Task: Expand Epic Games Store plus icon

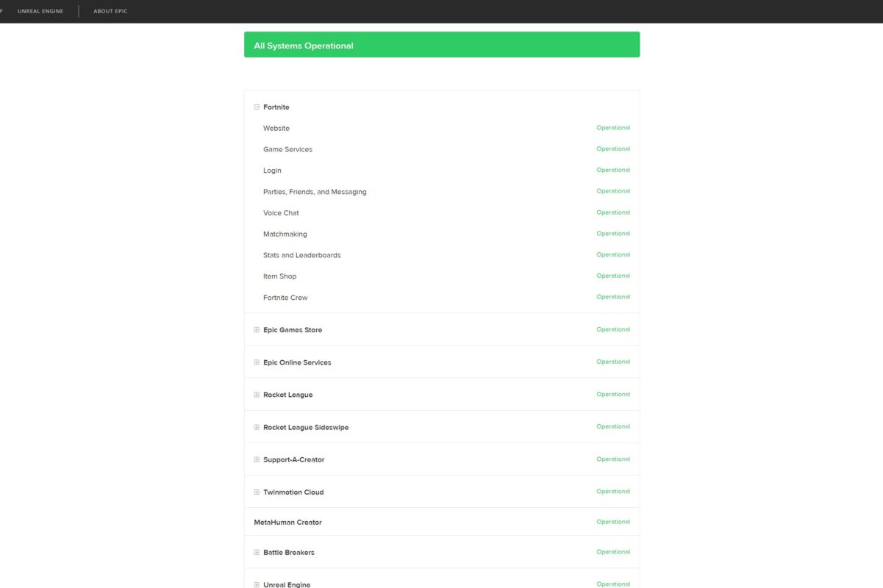Action: click(257, 330)
